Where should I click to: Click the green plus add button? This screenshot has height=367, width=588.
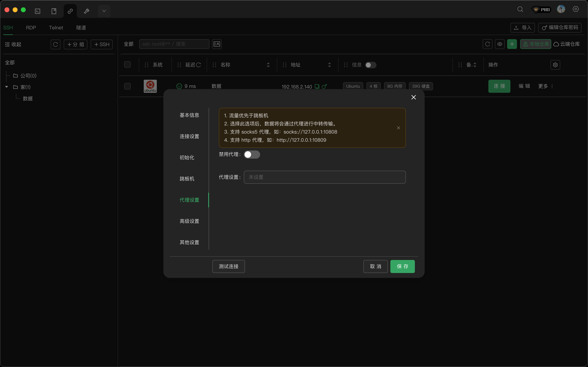point(512,44)
